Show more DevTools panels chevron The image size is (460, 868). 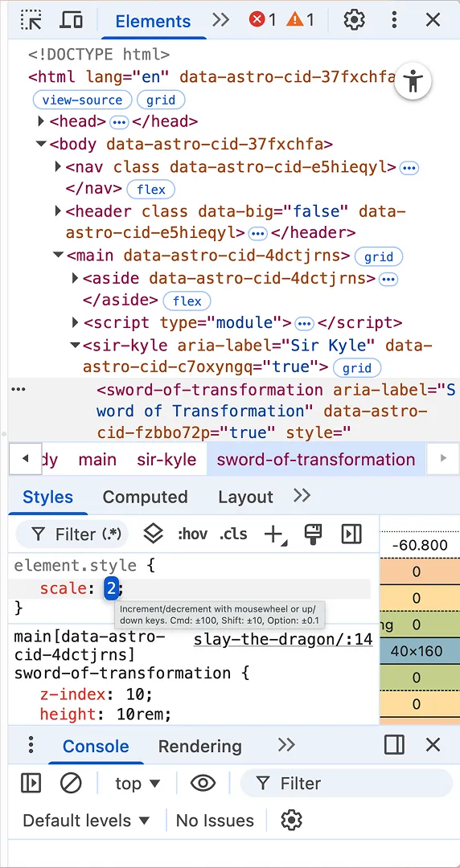click(x=220, y=20)
